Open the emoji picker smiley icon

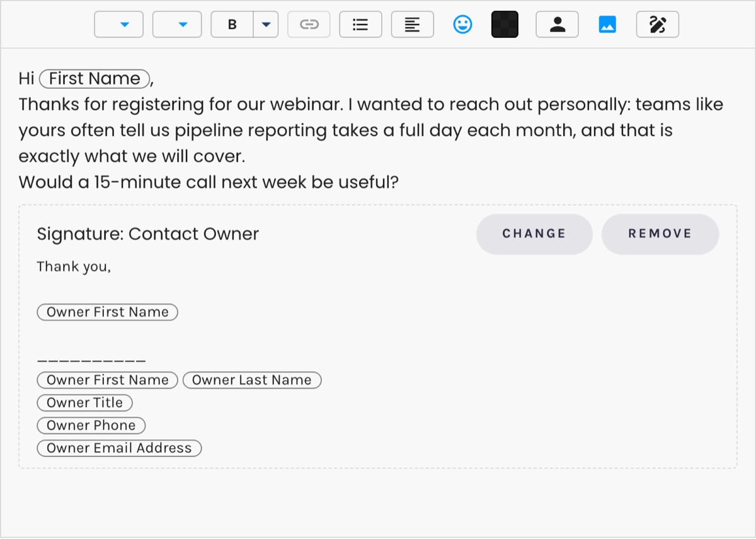click(x=463, y=25)
